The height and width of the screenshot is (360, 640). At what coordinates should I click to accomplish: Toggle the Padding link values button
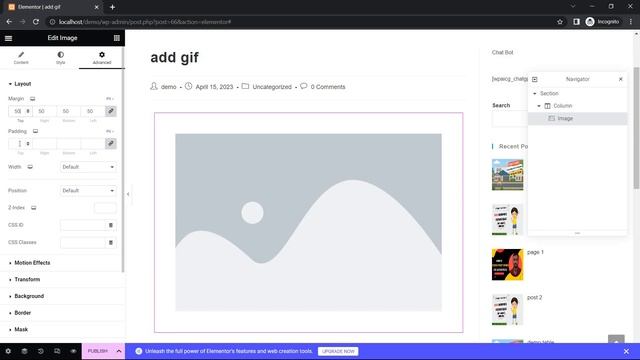111,144
